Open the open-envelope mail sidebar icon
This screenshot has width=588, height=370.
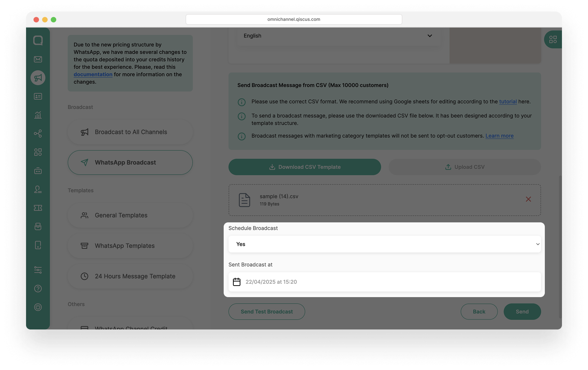(38, 226)
